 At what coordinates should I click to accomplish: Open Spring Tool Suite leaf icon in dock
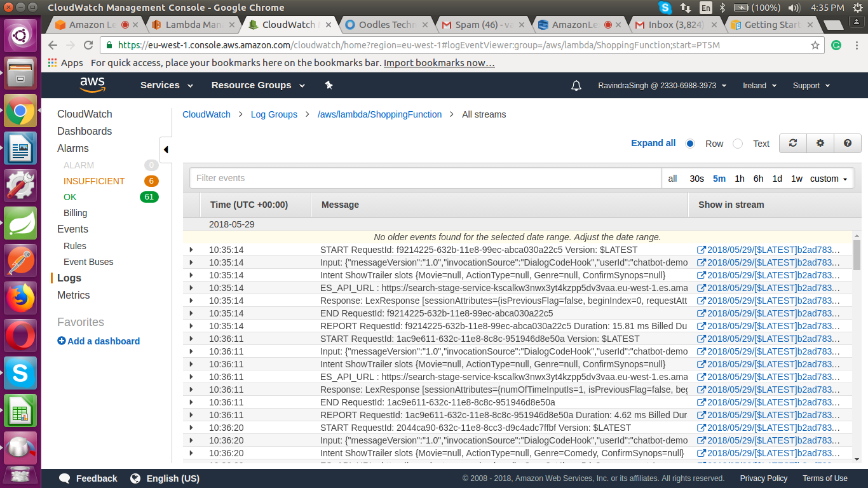[x=20, y=223]
